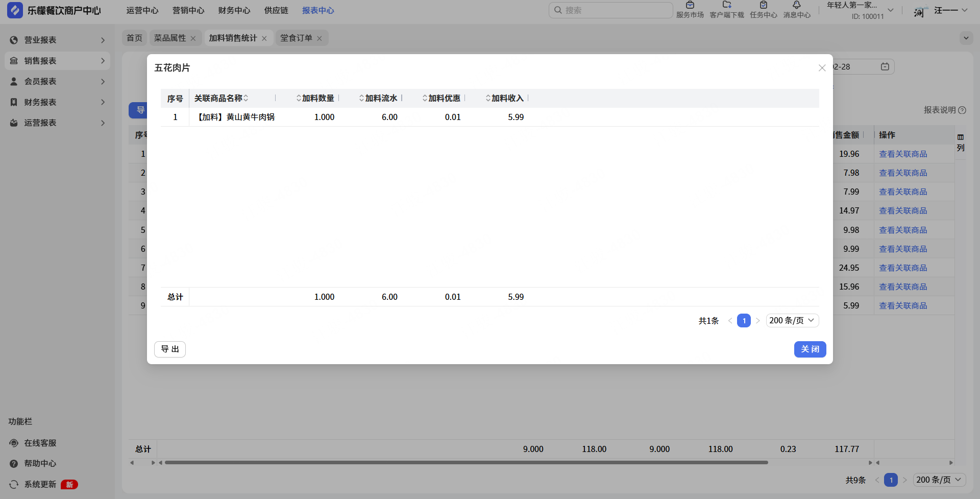Screen dimensions: 980x499
Task: Click 查看关联商品 link for amount 24.95
Action: 903,268
